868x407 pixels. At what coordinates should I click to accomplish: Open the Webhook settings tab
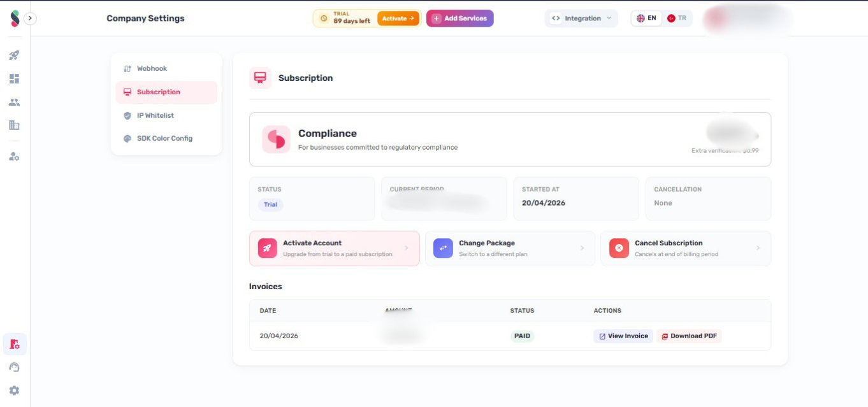(166, 69)
